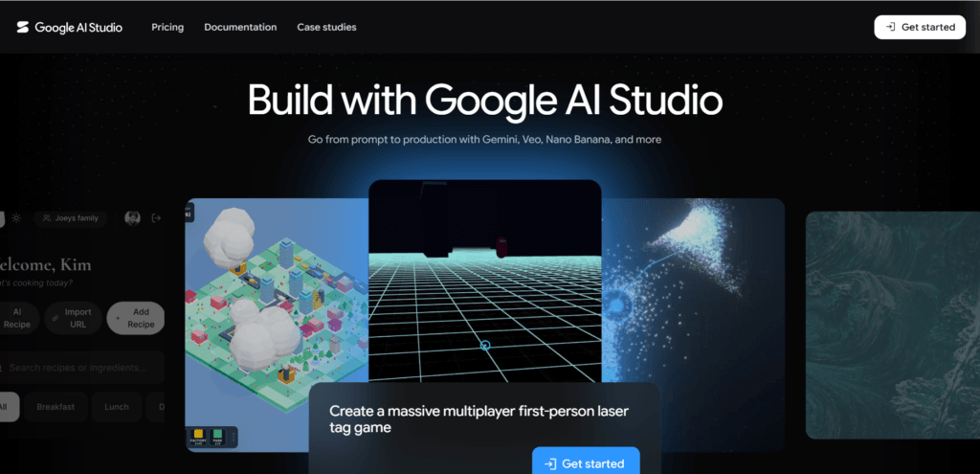Click the logout arrow icon in recipe app
The height and width of the screenshot is (474, 980).
point(156,218)
